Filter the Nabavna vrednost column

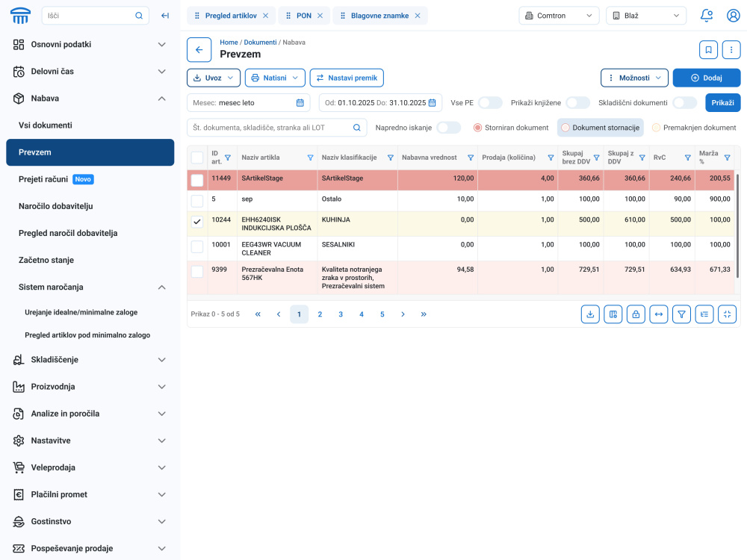point(470,158)
